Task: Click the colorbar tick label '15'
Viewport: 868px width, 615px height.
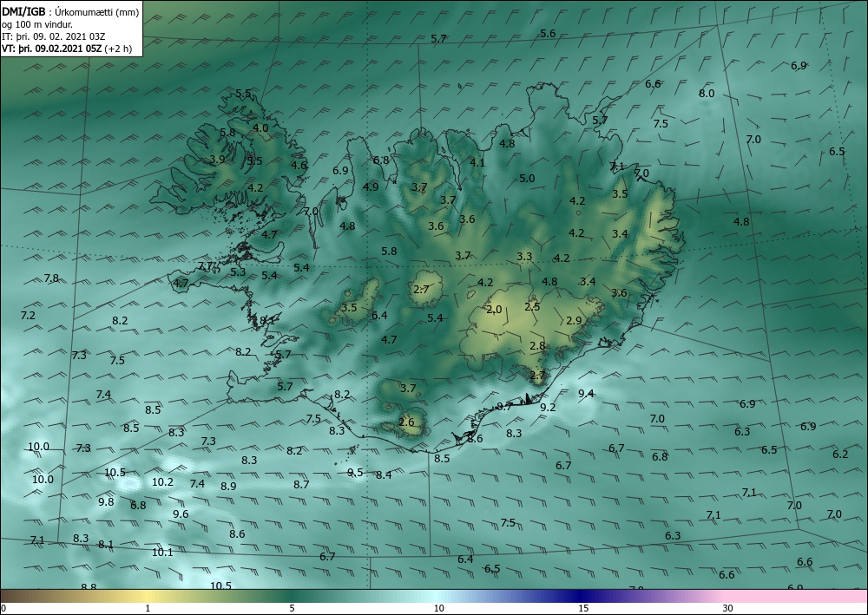Action: pos(583,608)
